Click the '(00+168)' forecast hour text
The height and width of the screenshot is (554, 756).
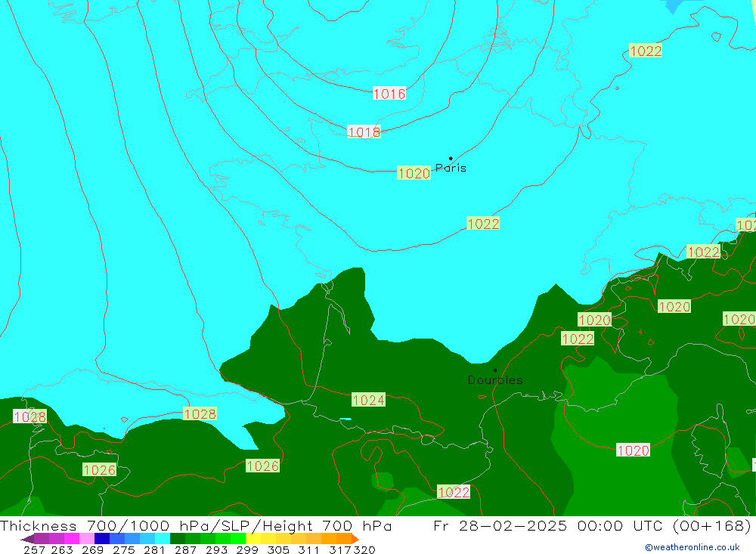coord(711,525)
